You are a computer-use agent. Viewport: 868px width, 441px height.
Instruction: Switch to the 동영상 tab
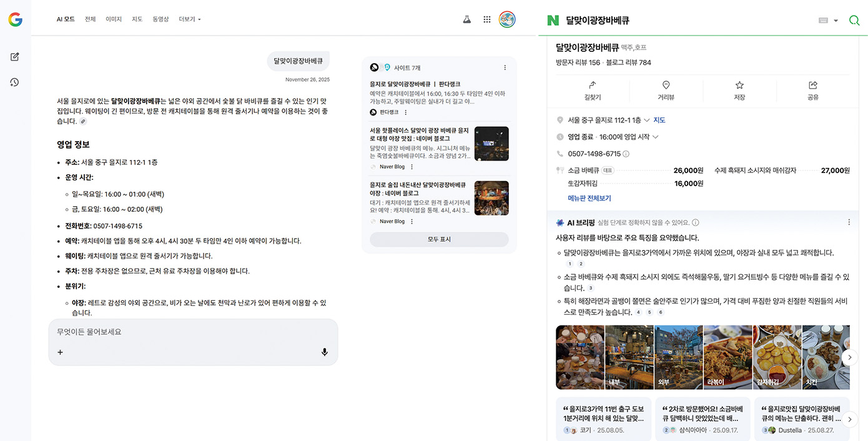point(160,19)
